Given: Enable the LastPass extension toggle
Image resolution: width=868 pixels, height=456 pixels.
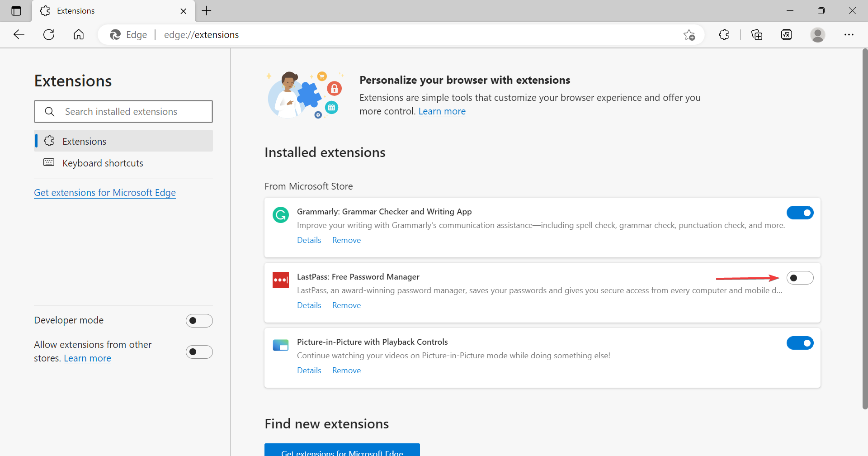Looking at the screenshot, I should (800, 278).
